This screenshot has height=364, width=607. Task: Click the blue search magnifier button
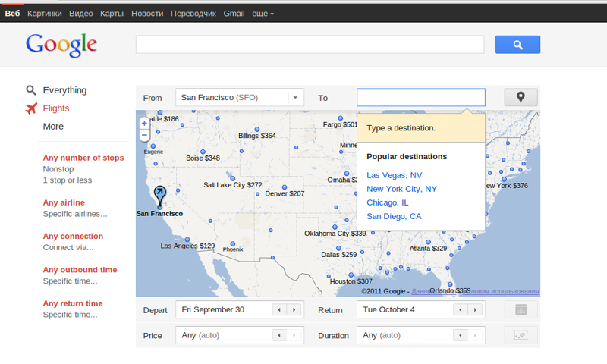click(x=517, y=45)
